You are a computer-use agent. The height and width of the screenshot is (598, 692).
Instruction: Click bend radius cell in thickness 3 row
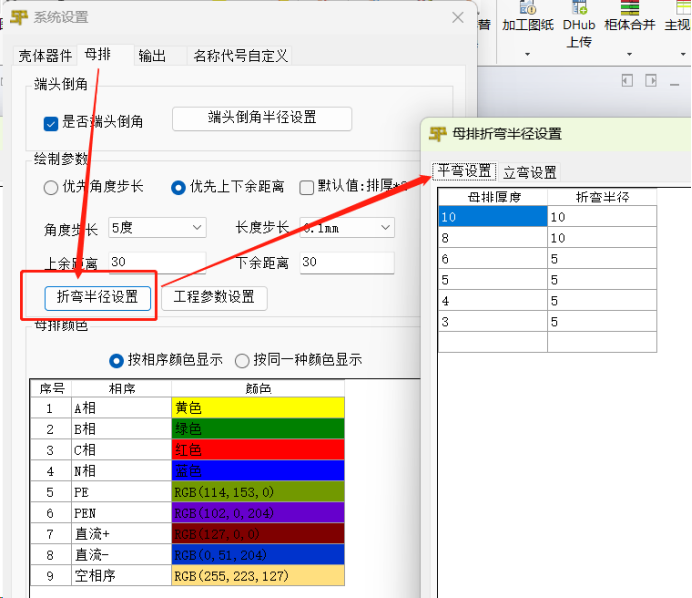click(x=602, y=321)
